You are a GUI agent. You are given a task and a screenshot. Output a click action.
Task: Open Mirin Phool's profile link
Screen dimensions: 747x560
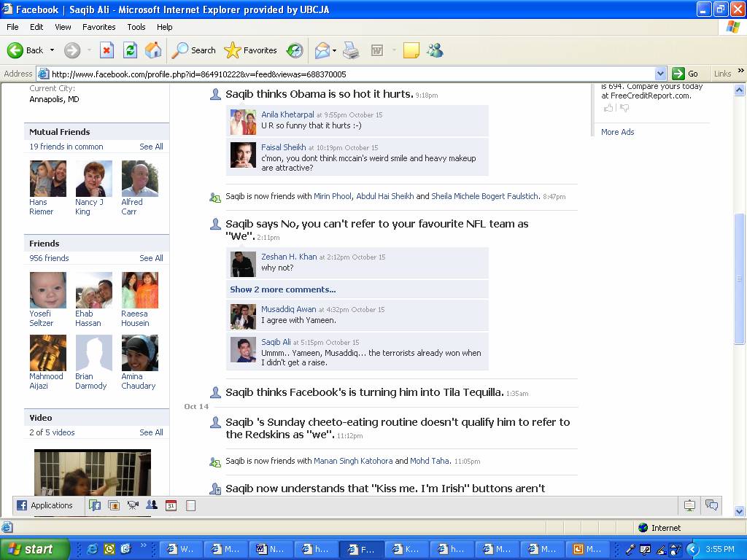coord(332,196)
